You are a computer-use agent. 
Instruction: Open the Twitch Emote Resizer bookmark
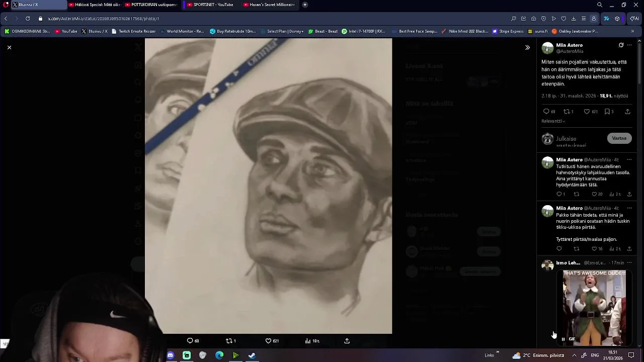(133, 31)
